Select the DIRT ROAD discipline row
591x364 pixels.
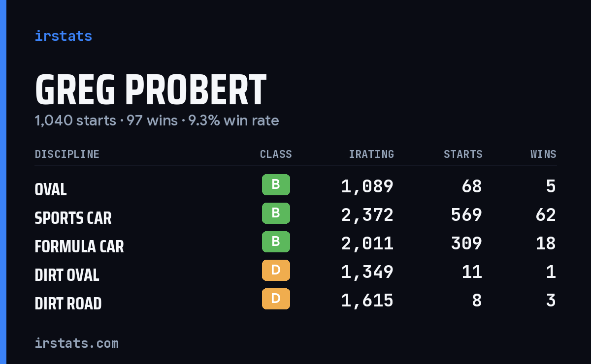pyautogui.click(x=295, y=301)
